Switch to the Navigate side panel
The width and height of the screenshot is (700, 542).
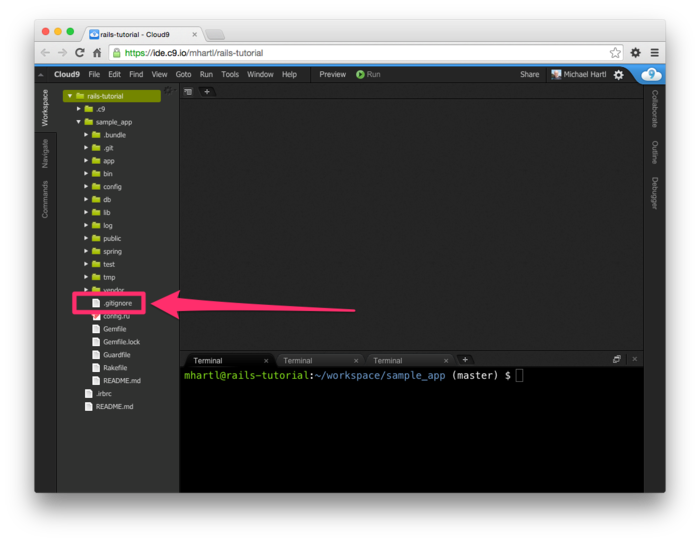[x=45, y=154]
